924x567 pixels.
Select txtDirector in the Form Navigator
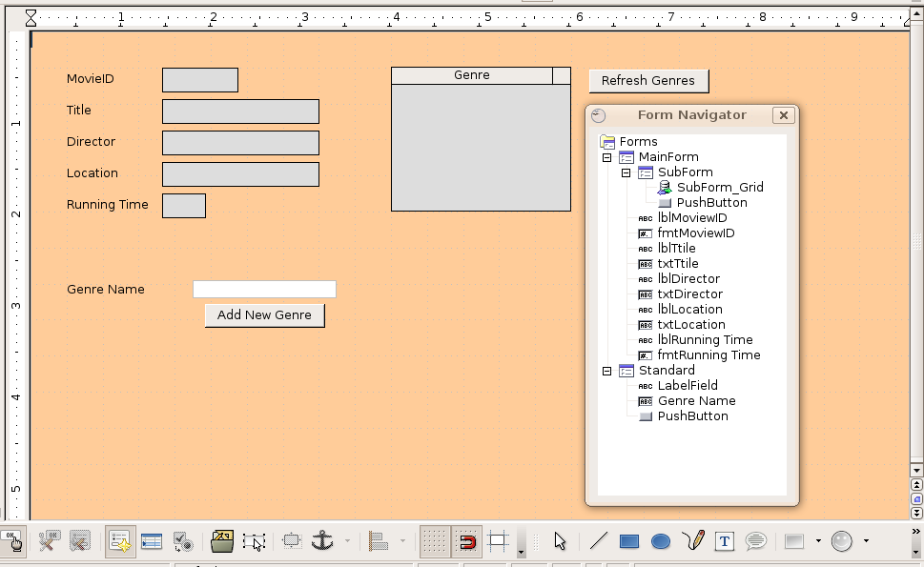(689, 294)
